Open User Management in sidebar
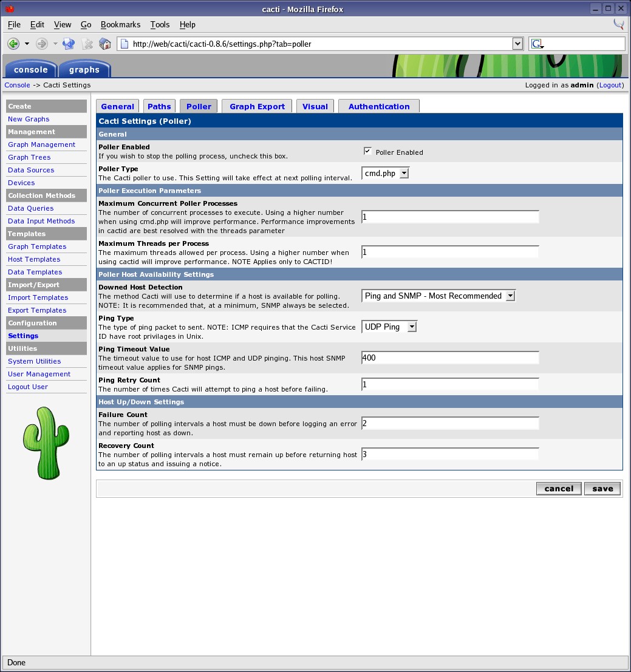The height and width of the screenshot is (672, 631). (x=39, y=374)
